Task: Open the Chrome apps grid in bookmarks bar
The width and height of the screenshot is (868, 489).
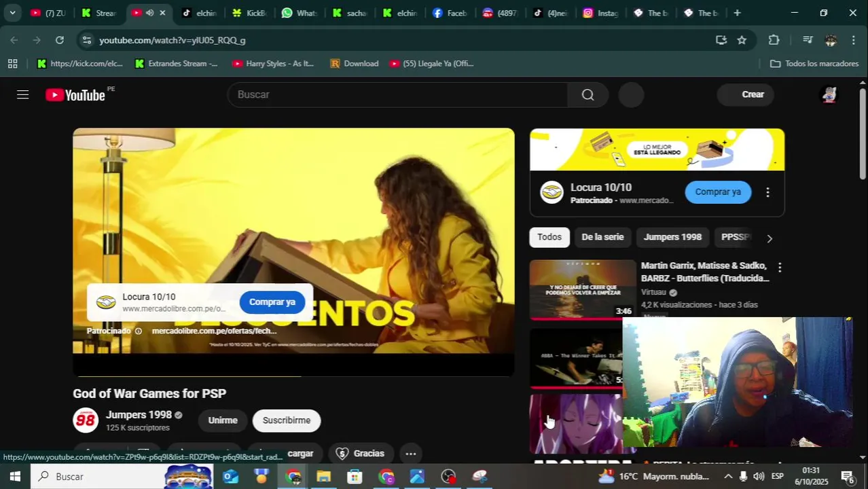Action: coord(12,63)
